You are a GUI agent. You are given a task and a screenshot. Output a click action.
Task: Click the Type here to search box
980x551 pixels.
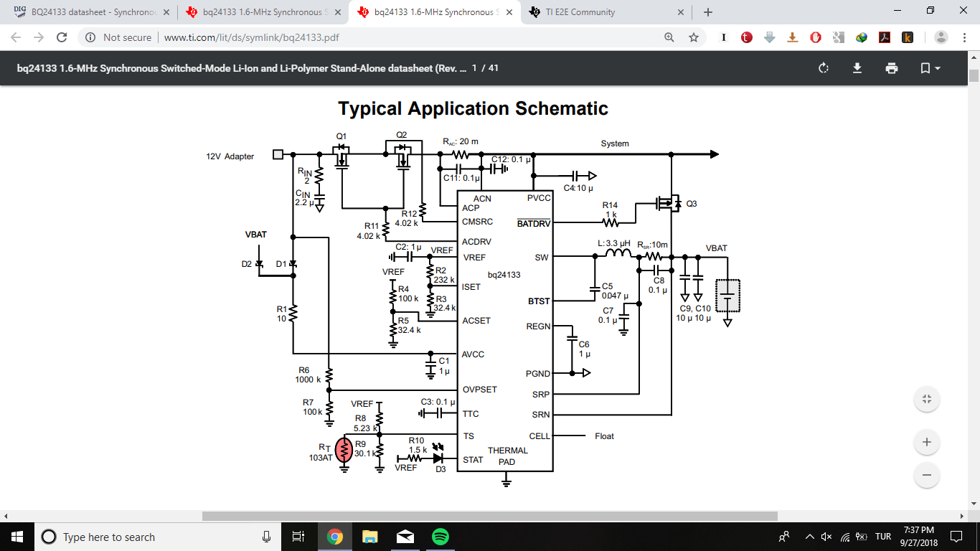click(x=158, y=537)
